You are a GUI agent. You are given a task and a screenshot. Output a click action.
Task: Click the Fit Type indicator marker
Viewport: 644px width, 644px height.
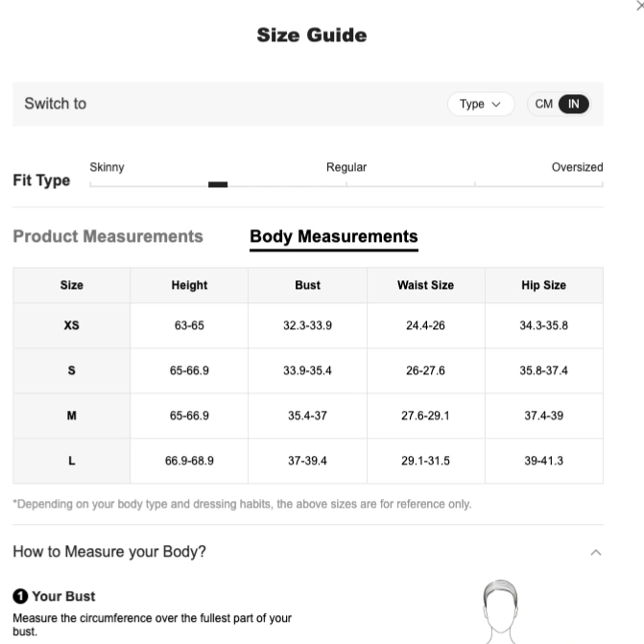pyautogui.click(x=218, y=184)
